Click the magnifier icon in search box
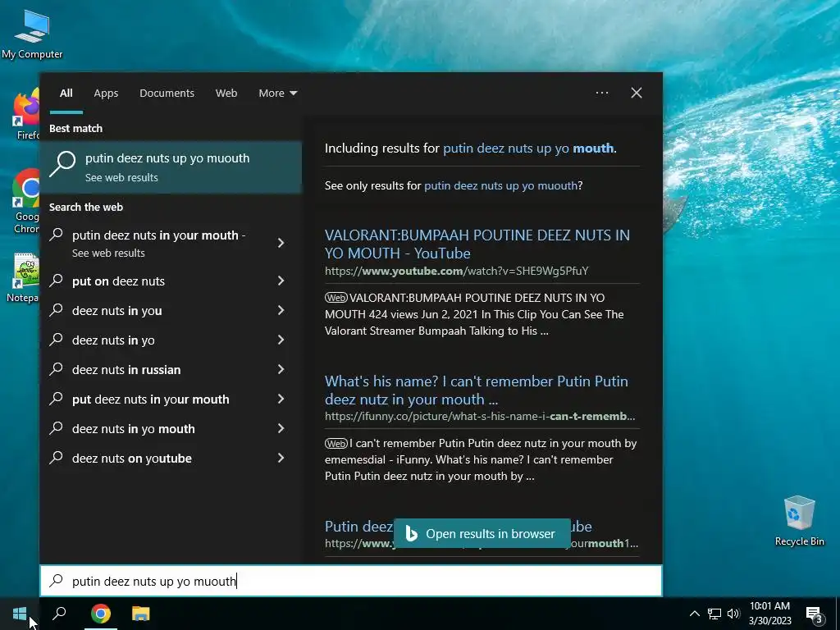The image size is (840, 630). click(57, 581)
